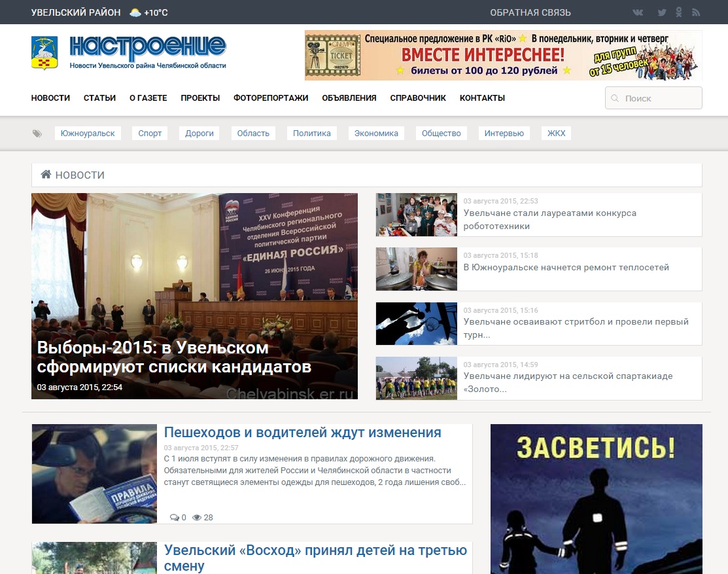Select the Политика tag

tap(312, 134)
